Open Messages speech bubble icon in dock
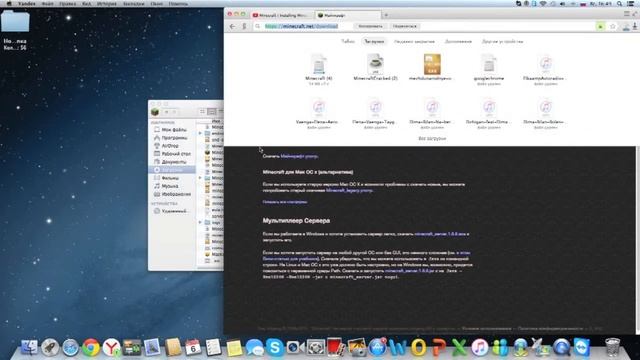The width and height of the screenshot is (640, 360). [254, 348]
